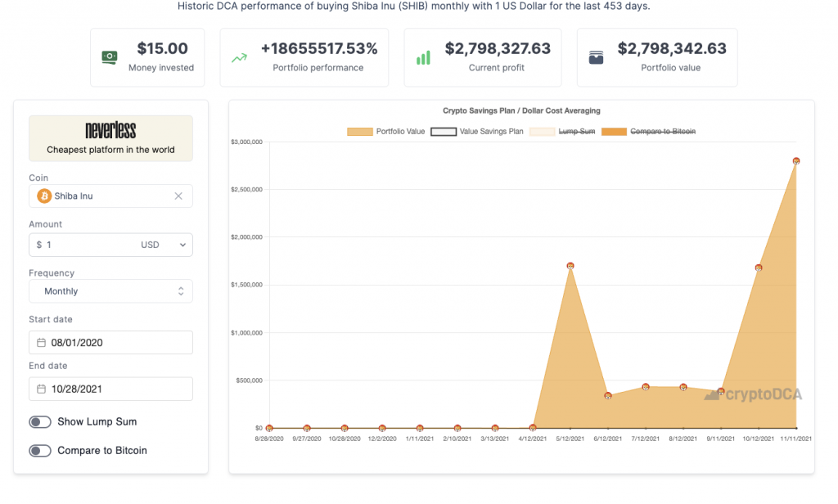
Task: Open the USD currency dropdown
Action: [x=164, y=245]
